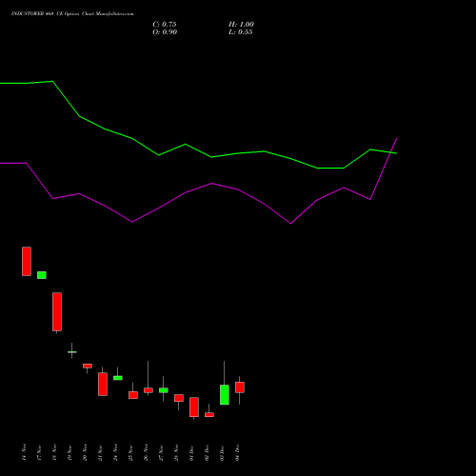Click the INDUSTOWER 460 CE chart title
The image size is (476, 476).
(x=72, y=14)
